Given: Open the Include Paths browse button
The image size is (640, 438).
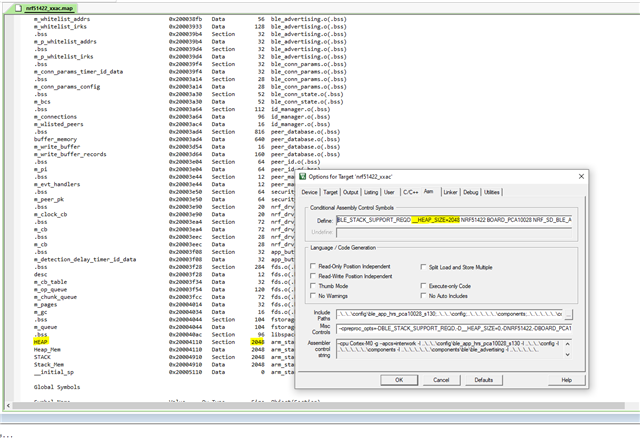Looking at the screenshot, I should [x=568, y=314].
